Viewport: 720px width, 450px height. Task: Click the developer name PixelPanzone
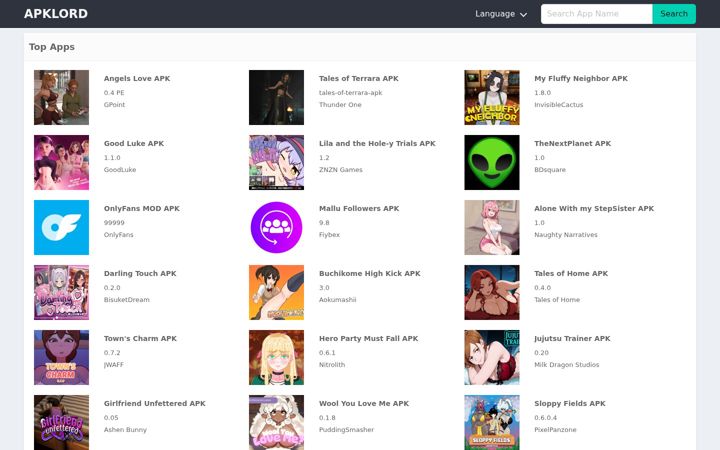[x=555, y=430]
